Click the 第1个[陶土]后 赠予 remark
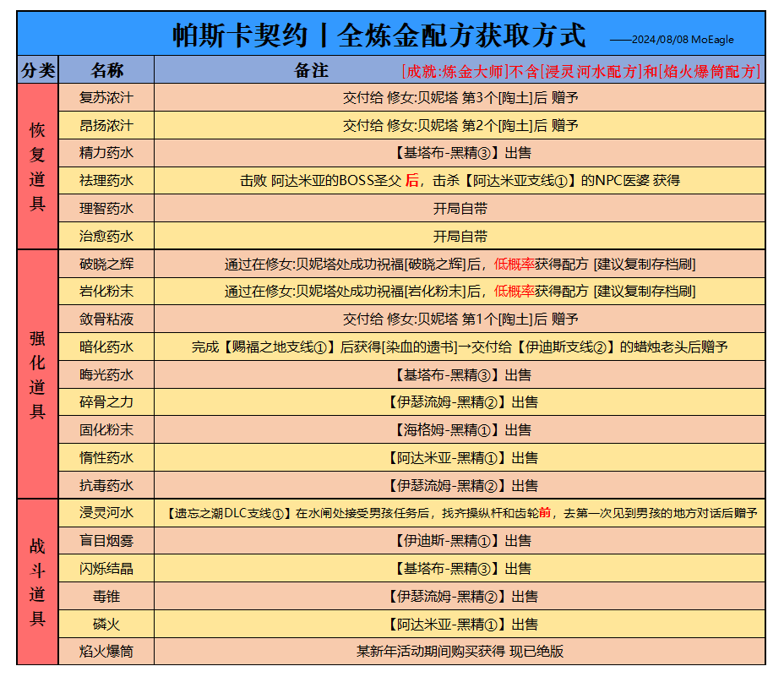Image resolution: width=784 pixels, height=677 pixels. click(x=460, y=319)
